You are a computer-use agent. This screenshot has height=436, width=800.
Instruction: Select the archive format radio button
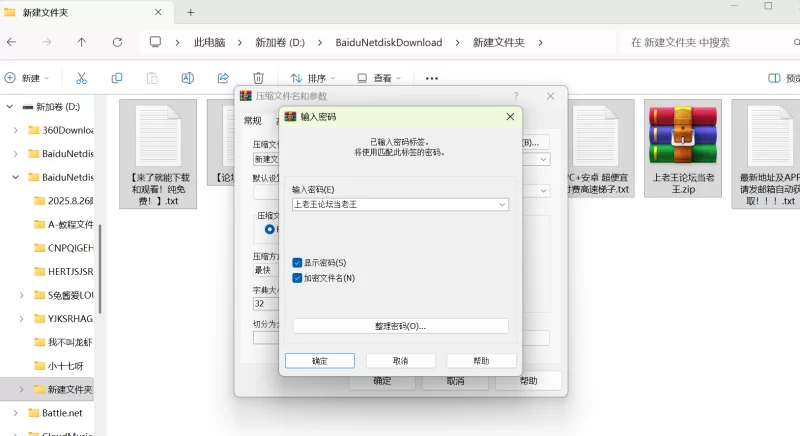click(269, 229)
